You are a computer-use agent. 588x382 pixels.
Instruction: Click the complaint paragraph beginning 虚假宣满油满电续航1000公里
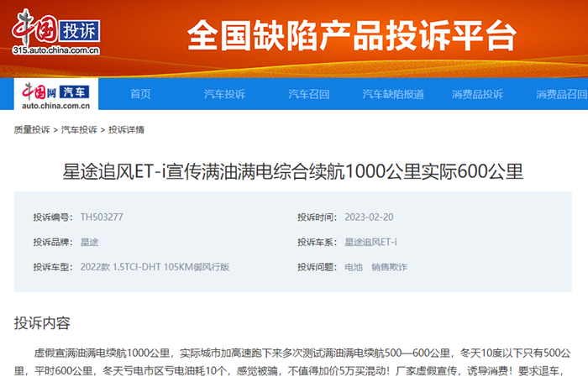click(292, 362)
